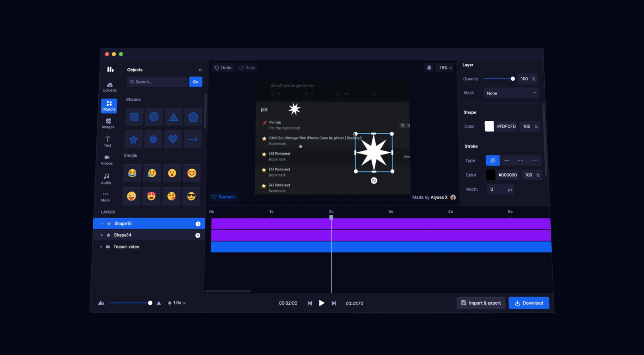Viewport: 644px width, 355px height.
Task: Expand the Teaser video layer
Action: 101,247
